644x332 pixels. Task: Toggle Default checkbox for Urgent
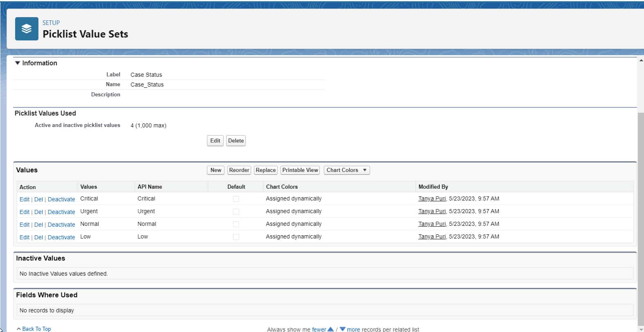(236, 212)
